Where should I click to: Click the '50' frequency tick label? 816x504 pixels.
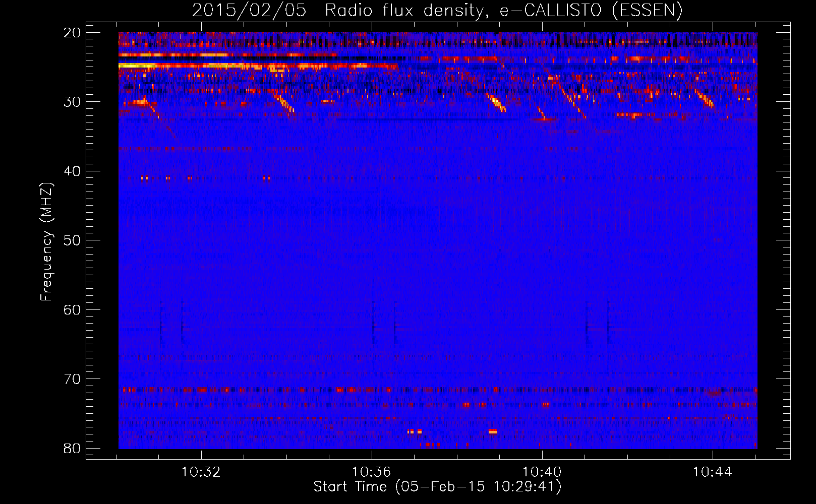click(73, 240)
